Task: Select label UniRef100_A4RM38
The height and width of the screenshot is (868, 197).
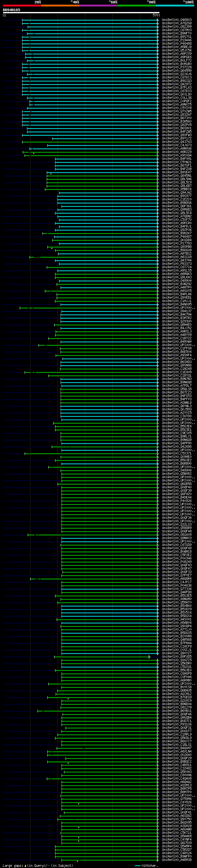Action: 177,860
